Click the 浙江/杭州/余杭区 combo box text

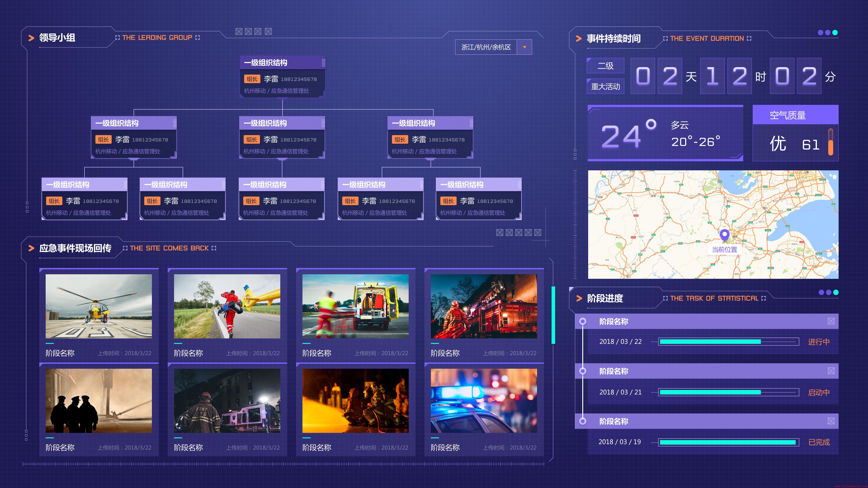click(486, 47)
